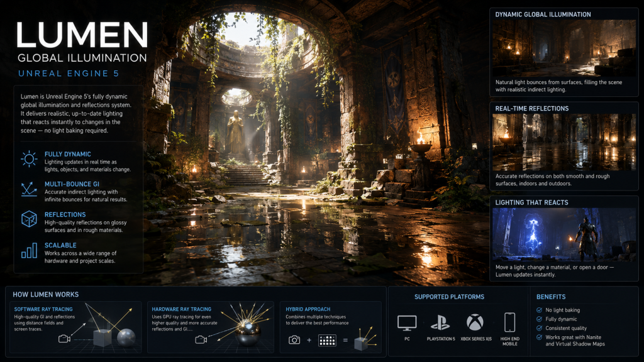Click the bounce arrows icon beside Multi-Bounce GI
644x362 pixels.
[x=29, y=189]
